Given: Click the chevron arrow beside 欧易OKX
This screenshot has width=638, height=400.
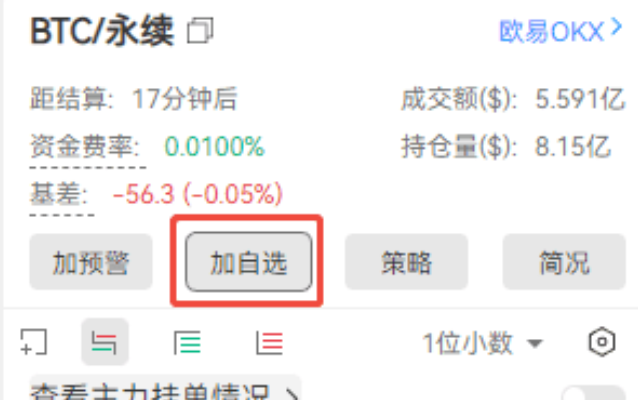Looking at the screenshot, I should (x=617, y=28).
